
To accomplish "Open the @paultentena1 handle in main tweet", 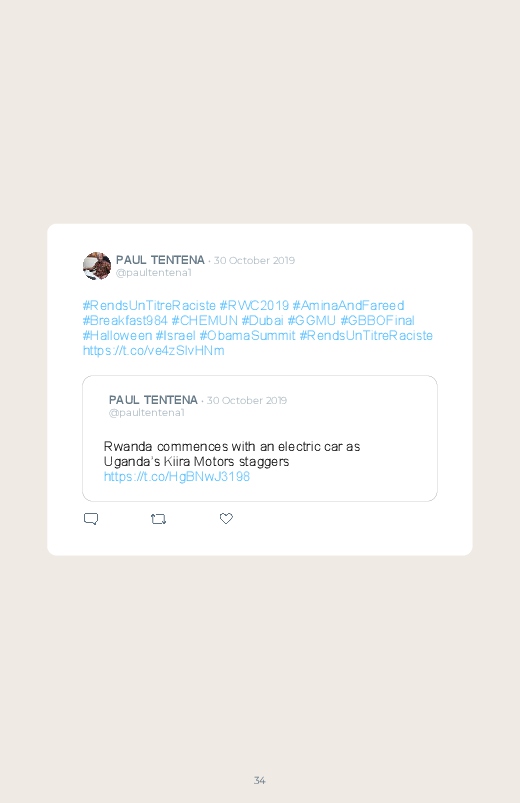I will pyautogui.click(x=154, y=272).
